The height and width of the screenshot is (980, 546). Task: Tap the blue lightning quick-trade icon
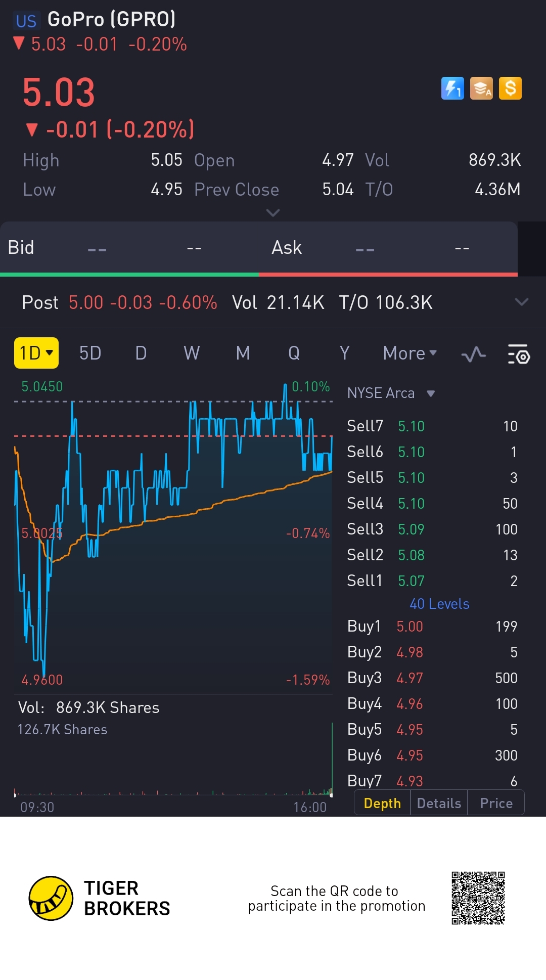coord(452,88)
